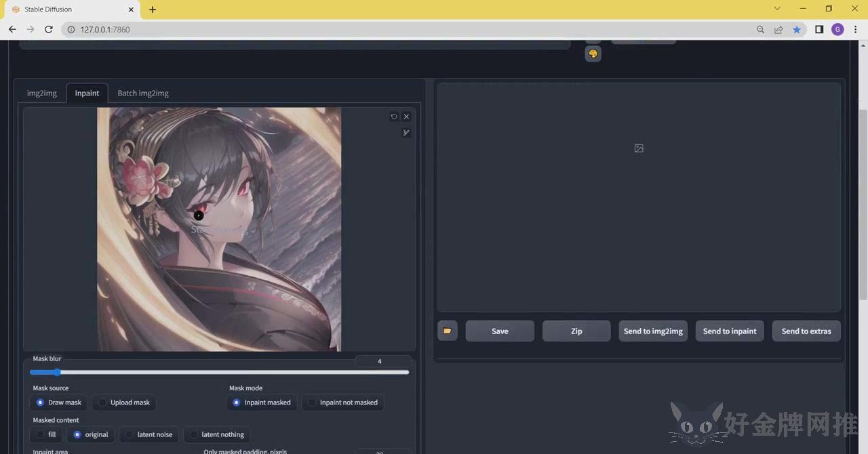
Task: View site information icon
Action: tap(71, 29)
